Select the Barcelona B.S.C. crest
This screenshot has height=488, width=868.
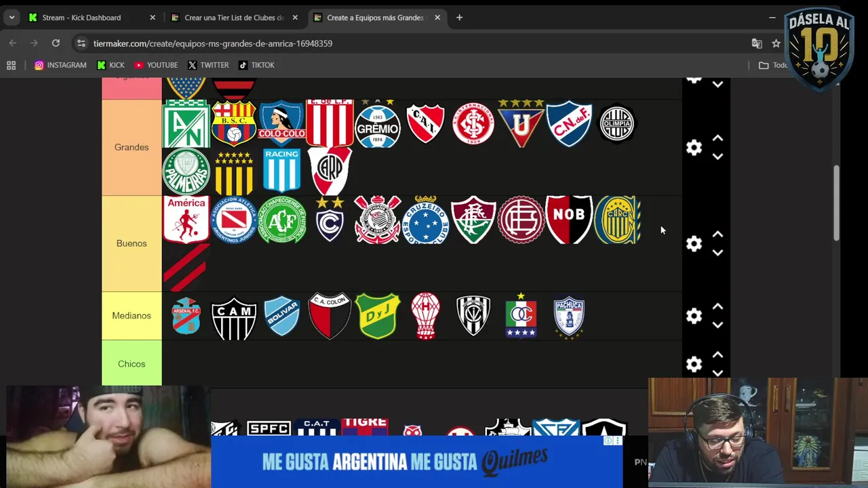(x=234, y=123)
